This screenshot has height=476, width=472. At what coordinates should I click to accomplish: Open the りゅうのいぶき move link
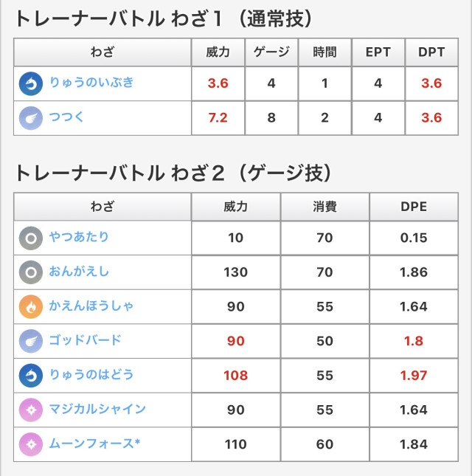click(92, 83)
